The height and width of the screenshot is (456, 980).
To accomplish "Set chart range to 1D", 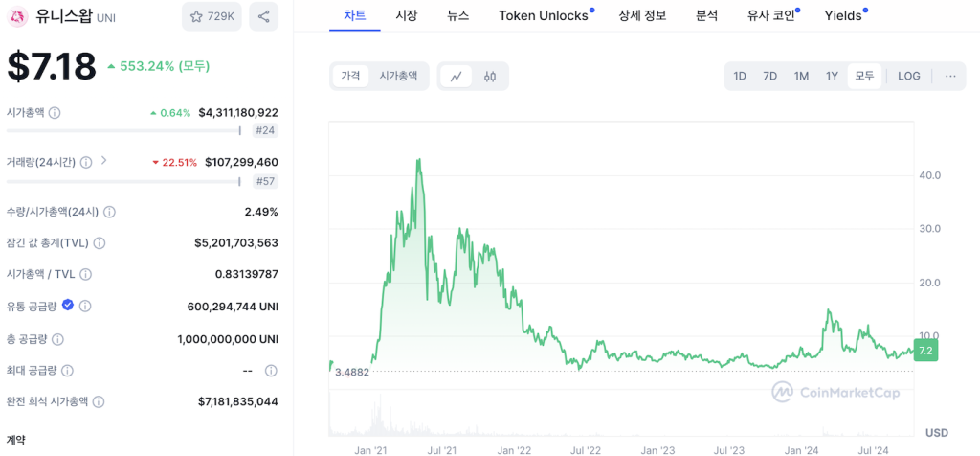I will pyautogui.click(x=740, y=77).
